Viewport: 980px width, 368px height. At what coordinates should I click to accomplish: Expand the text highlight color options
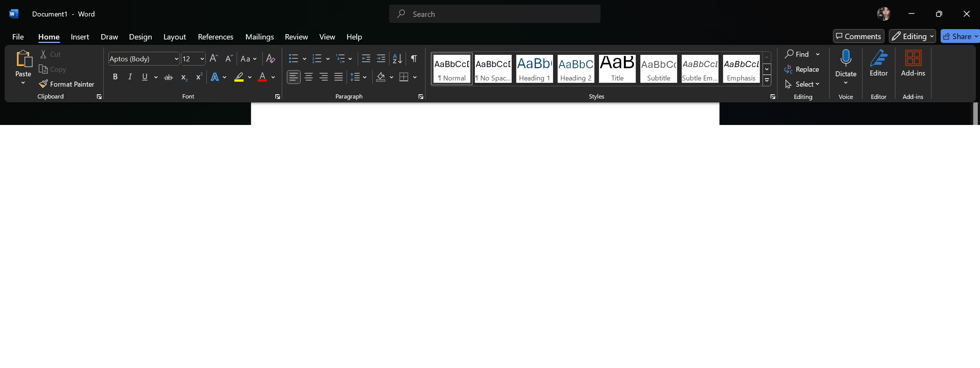point(250,77)
